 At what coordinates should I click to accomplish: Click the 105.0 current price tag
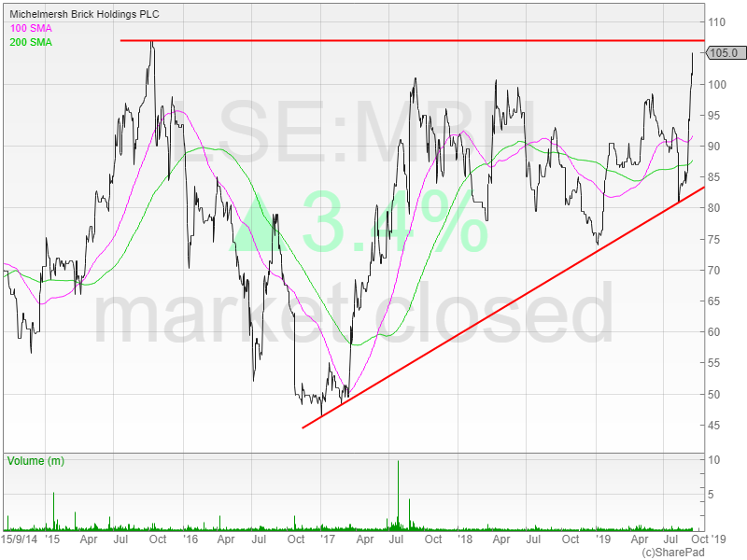726,53
